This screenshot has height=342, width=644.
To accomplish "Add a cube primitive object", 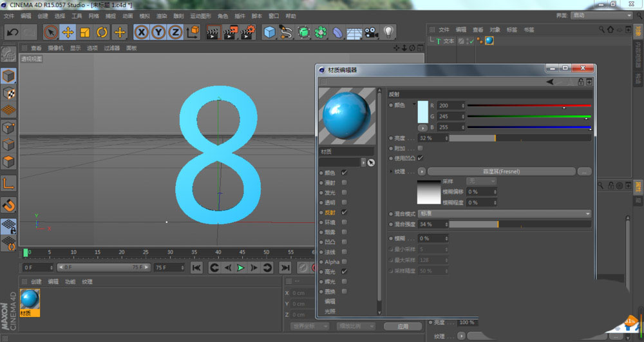I will [269, 32].
